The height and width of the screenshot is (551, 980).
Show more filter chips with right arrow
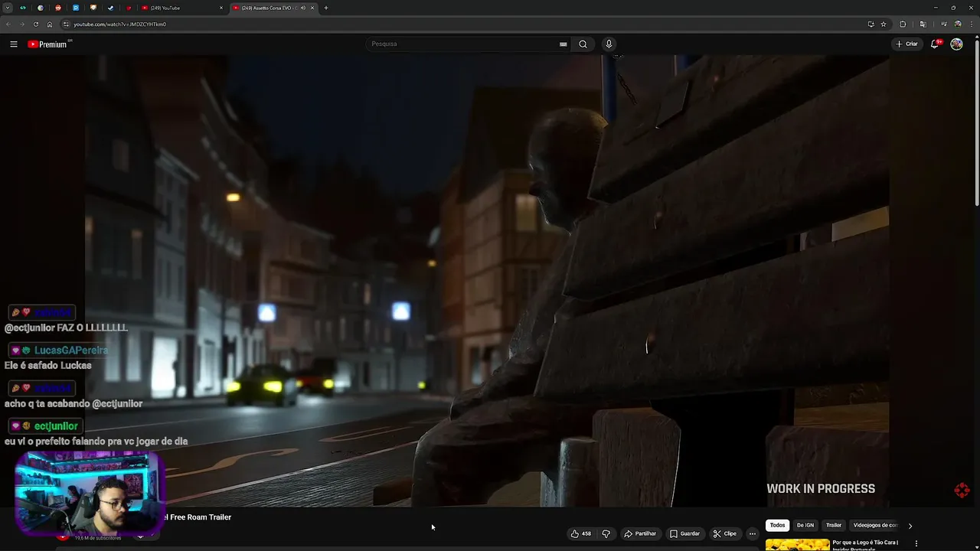(910, 526)
